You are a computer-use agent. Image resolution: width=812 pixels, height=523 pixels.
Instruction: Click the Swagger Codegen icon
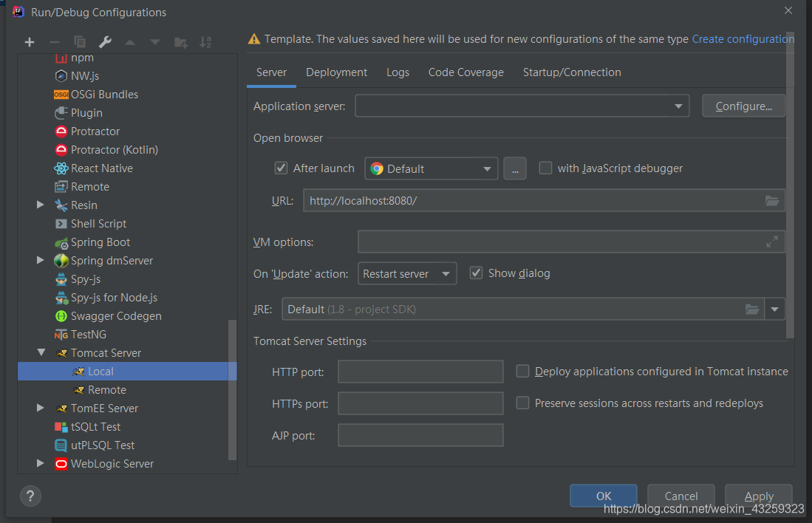click(x=61, y=316)
